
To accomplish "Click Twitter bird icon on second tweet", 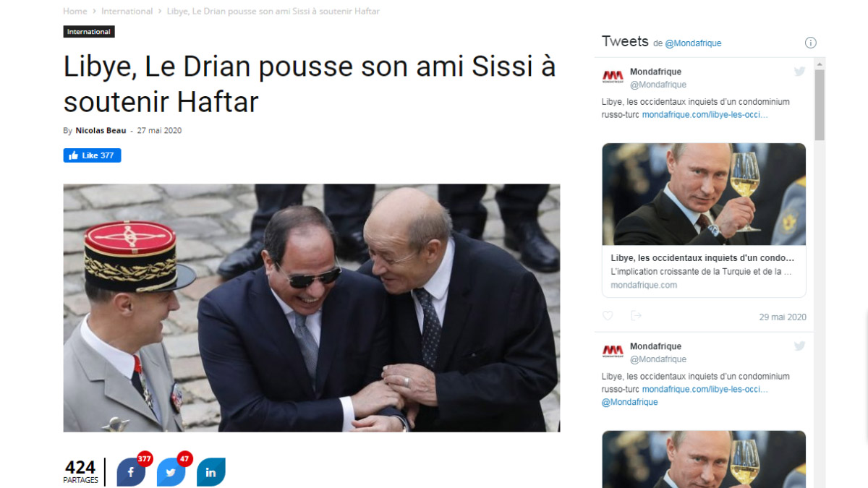I will click(x=799, y=346).
